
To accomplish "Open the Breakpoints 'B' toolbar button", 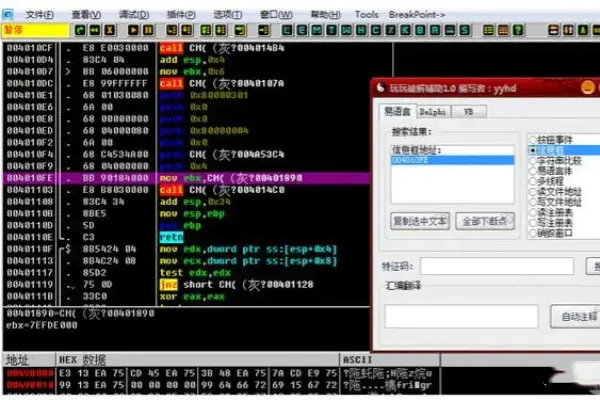I will coord(420,30).
